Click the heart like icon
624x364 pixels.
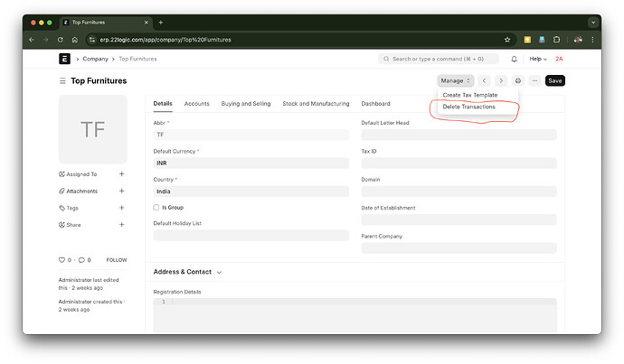coord(61,260)
